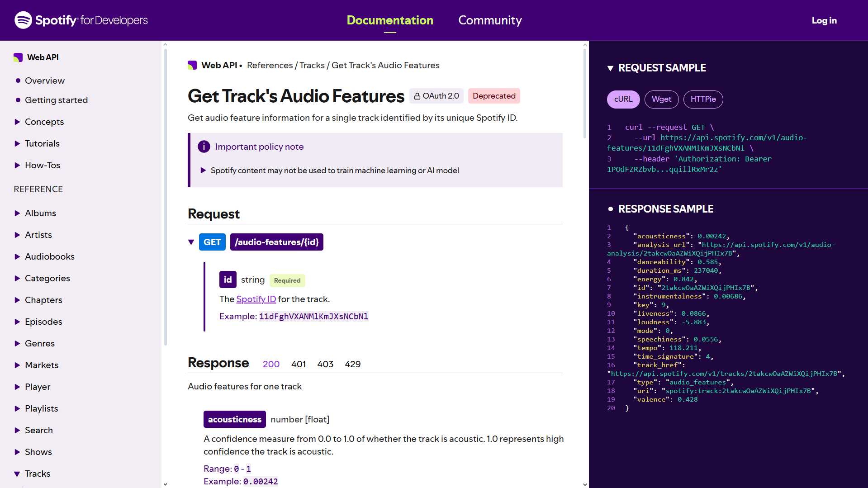Click the Tracks breadcrumb link
868x488 pixels.
tap(312, 65)
